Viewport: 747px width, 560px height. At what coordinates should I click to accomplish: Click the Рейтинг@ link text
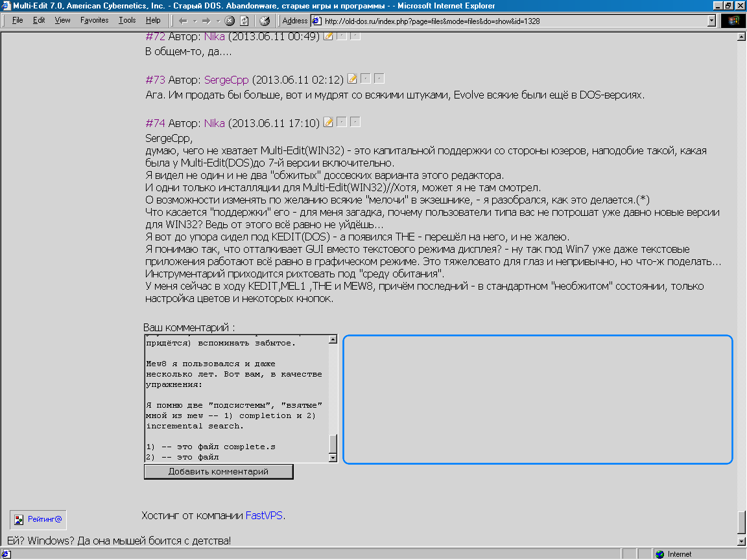[x=45, y=519]
